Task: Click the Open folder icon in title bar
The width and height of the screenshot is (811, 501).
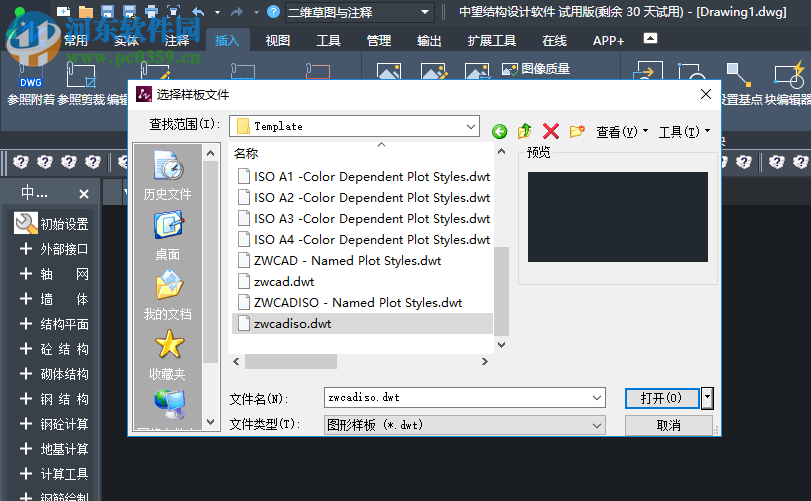Action: click(86, 12)
